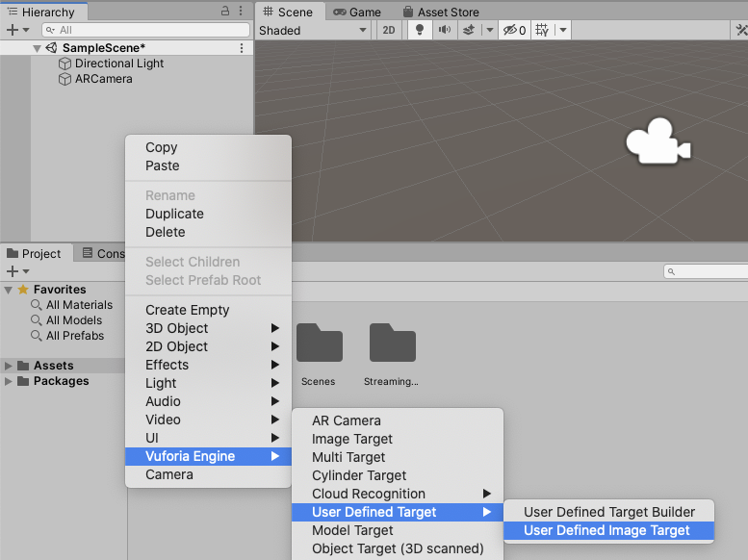This screenshot has height=560, width=748.
Task: Open component tools icon in scene toolbar
Action: click(x=741, y=30)
